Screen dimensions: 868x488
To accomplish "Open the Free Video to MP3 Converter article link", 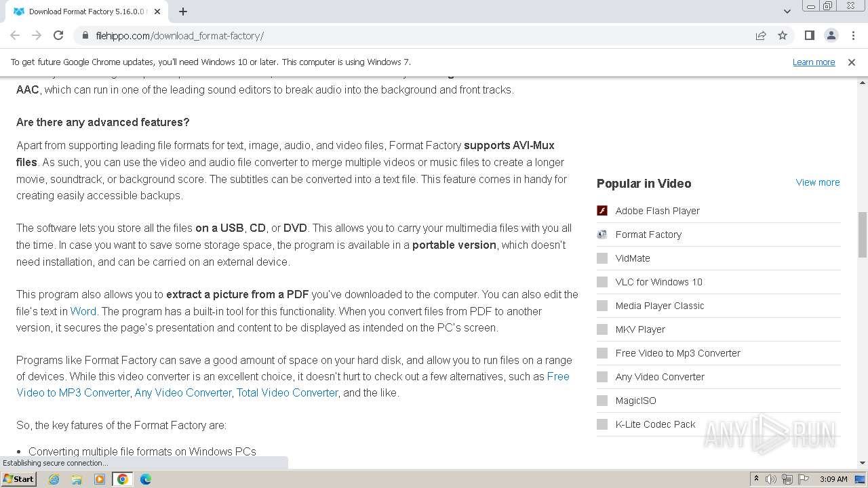I will tap(292, 384).
